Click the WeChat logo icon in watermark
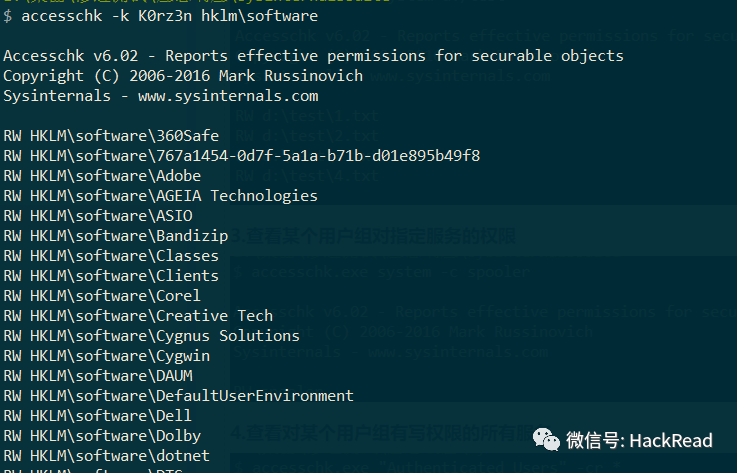 pos(546,440)
